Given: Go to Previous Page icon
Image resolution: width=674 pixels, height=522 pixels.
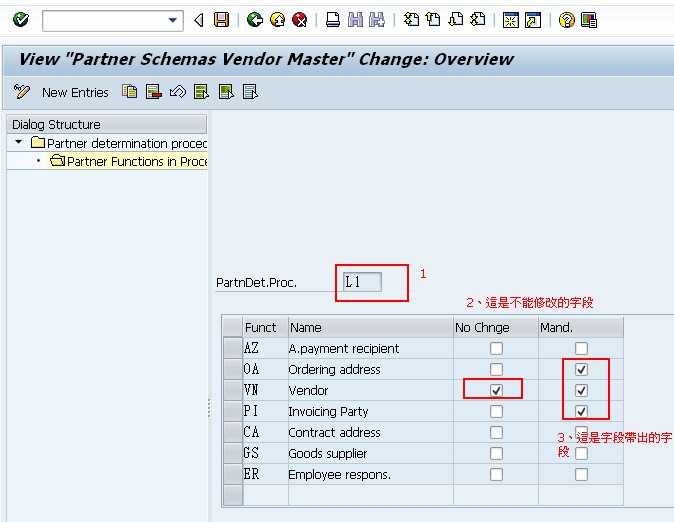Looking at the screenshot, I should point(433,20).
